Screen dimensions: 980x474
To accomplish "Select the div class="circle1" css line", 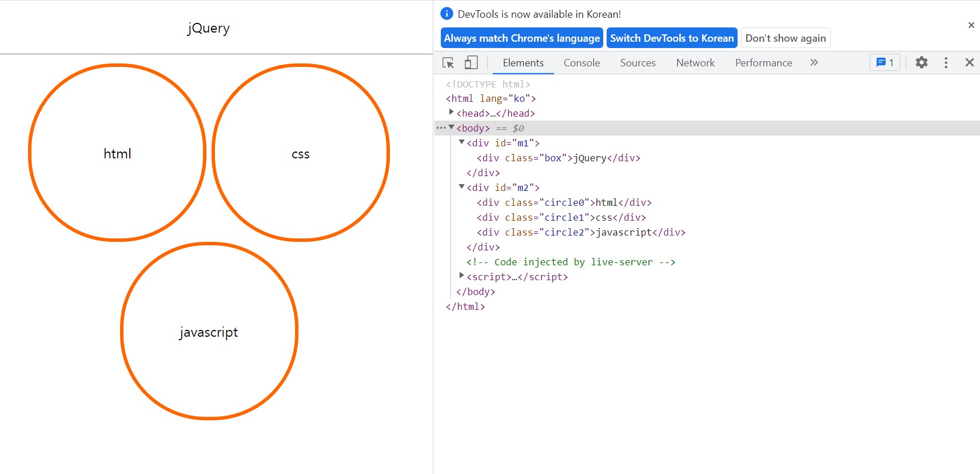I will click(x=561, y=217).
